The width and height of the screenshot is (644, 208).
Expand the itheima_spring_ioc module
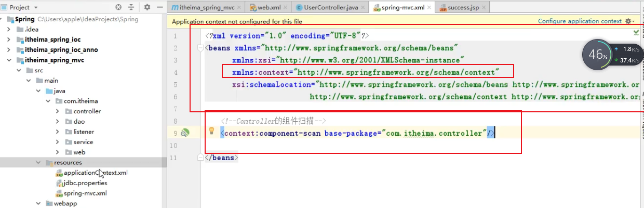click(9, 40)
